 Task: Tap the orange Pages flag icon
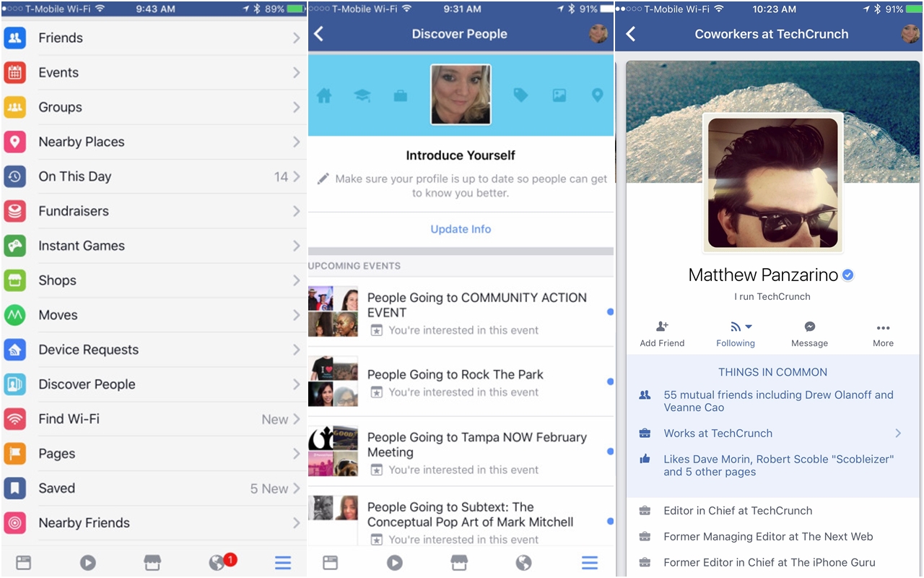[15, 454]
